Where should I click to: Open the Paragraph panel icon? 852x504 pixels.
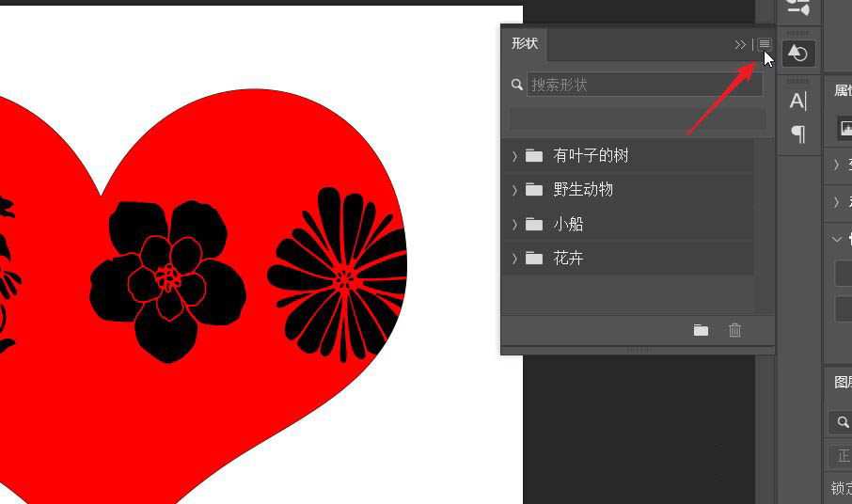click(798, 134)
